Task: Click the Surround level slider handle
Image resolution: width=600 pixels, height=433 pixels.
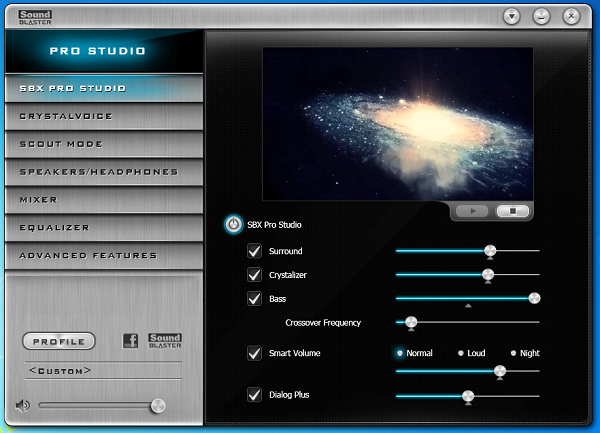Action: 490,251
